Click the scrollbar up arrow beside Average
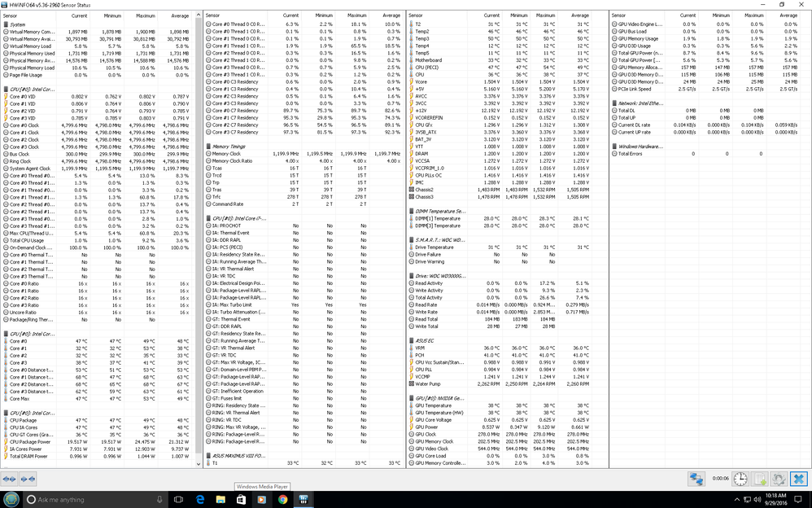The height and width of the screenshot is (508, 812). 199,15
